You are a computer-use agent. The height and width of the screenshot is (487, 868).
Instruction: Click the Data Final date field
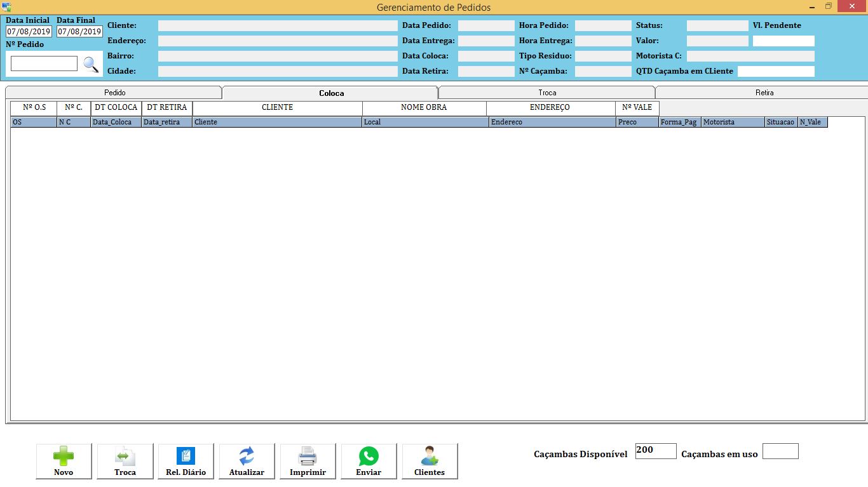tap(79, 32)
